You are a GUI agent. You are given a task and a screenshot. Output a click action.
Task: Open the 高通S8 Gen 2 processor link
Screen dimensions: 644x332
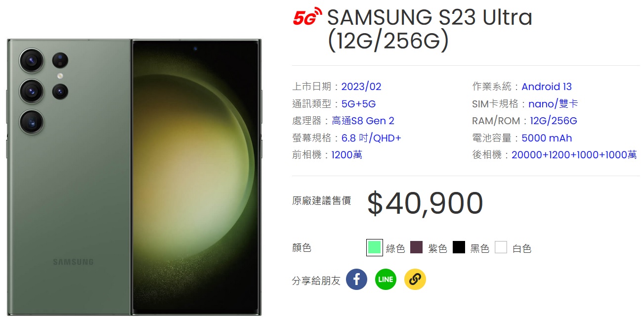(363, 121)
